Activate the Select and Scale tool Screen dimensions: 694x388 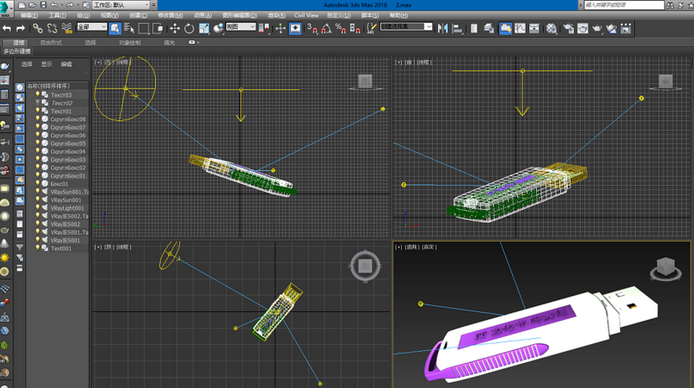pyautogui.click(x=204, y=29)
